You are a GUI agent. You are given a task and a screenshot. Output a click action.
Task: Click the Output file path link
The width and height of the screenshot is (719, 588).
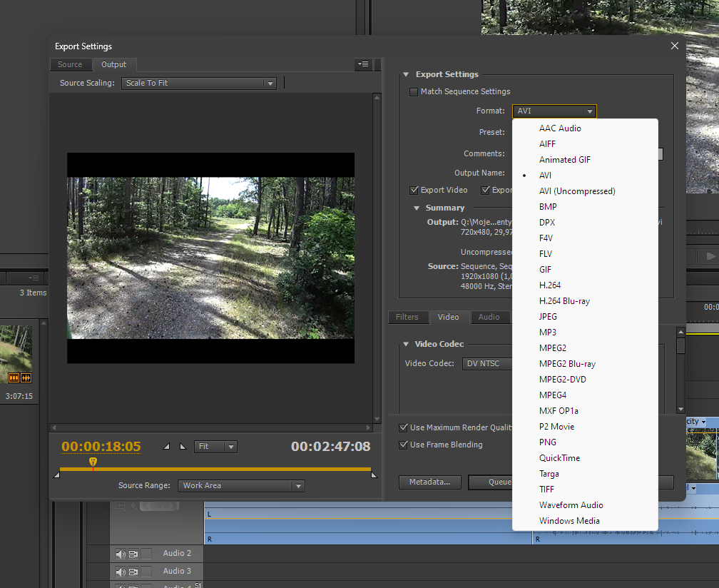[x=486, y=222]
